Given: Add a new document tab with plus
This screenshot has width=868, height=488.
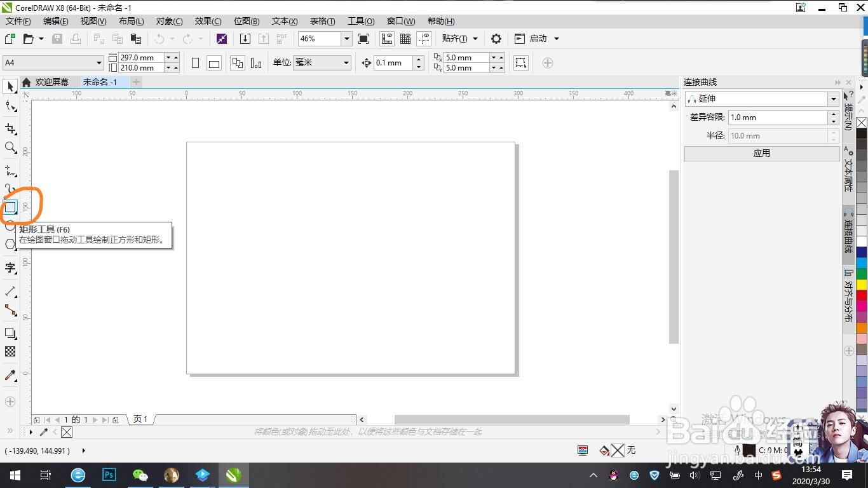Looking at the screenshot, I should [136, 82].
